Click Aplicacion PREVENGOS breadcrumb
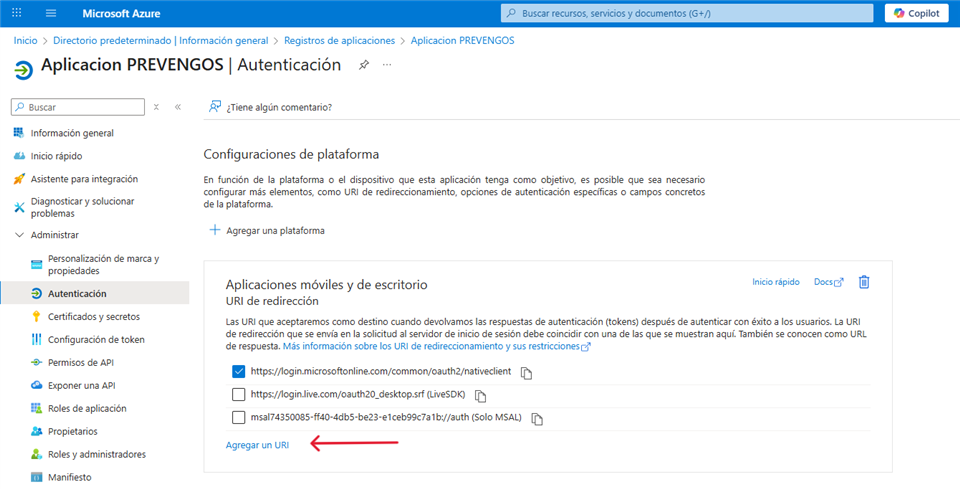 462,40
